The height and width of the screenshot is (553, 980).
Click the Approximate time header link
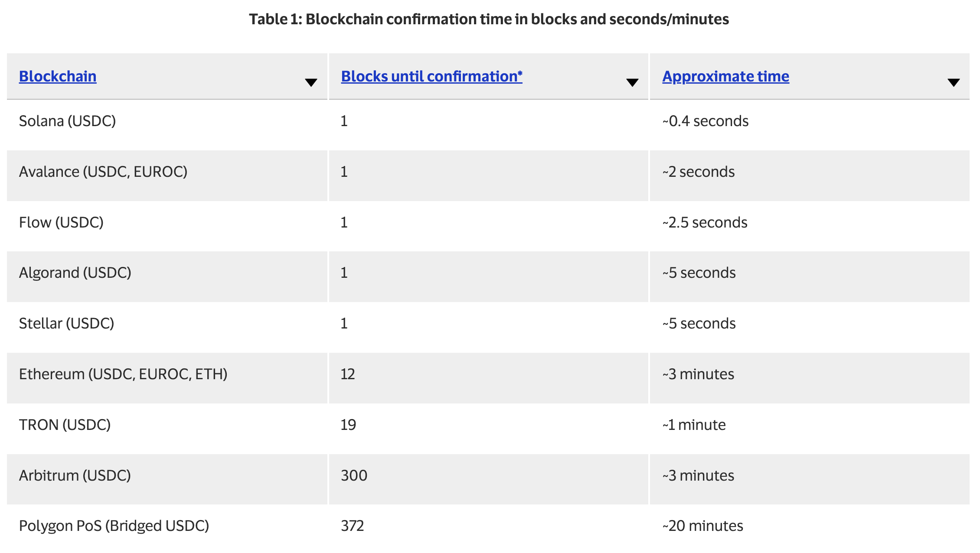click(725, 76)
